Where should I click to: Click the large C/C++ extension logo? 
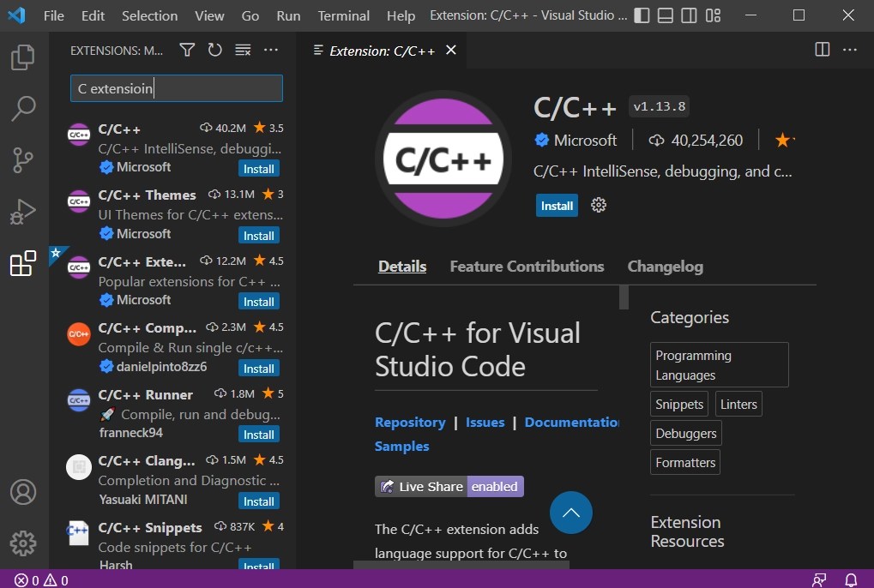click(x=443, y=159)
